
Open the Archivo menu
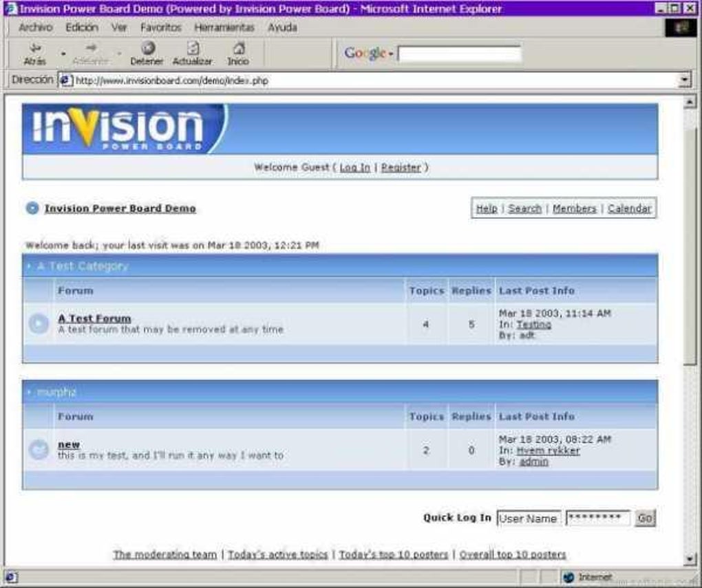pyautogui.click(x=36, y=28)
